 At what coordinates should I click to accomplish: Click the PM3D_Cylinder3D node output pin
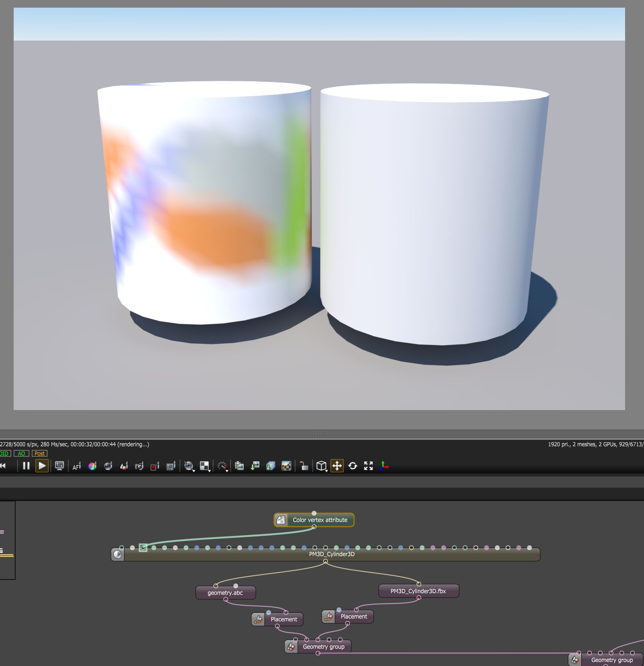pyautogui.click(x=325, y=561)
